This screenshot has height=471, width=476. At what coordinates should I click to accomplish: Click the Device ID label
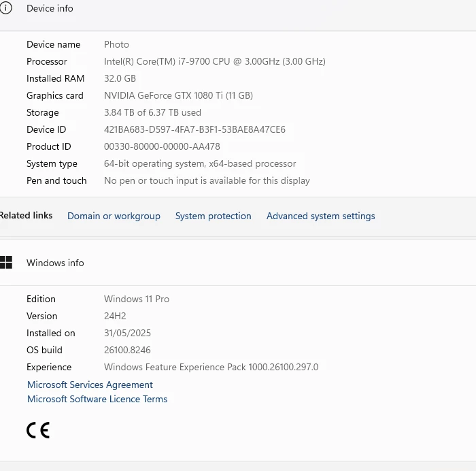46,130
